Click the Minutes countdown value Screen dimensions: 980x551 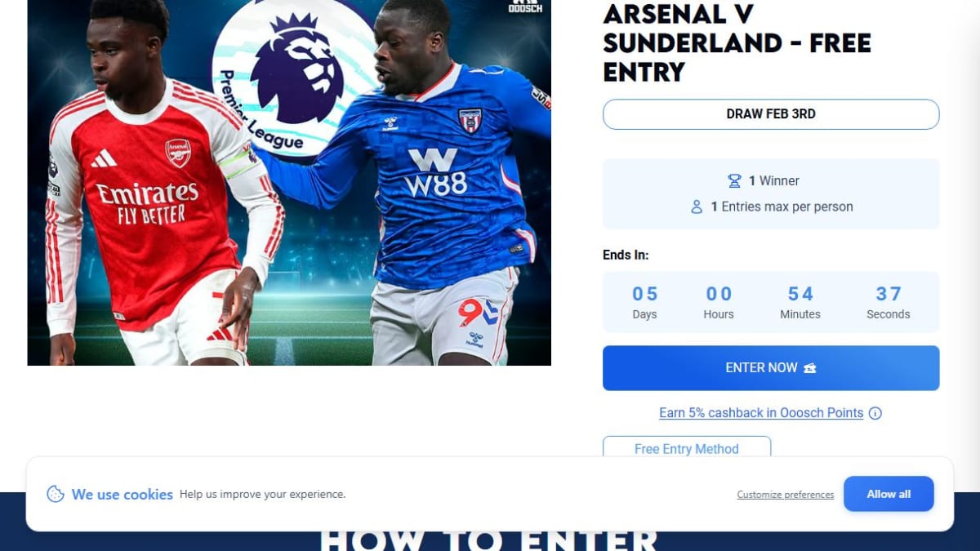[800, 294]
